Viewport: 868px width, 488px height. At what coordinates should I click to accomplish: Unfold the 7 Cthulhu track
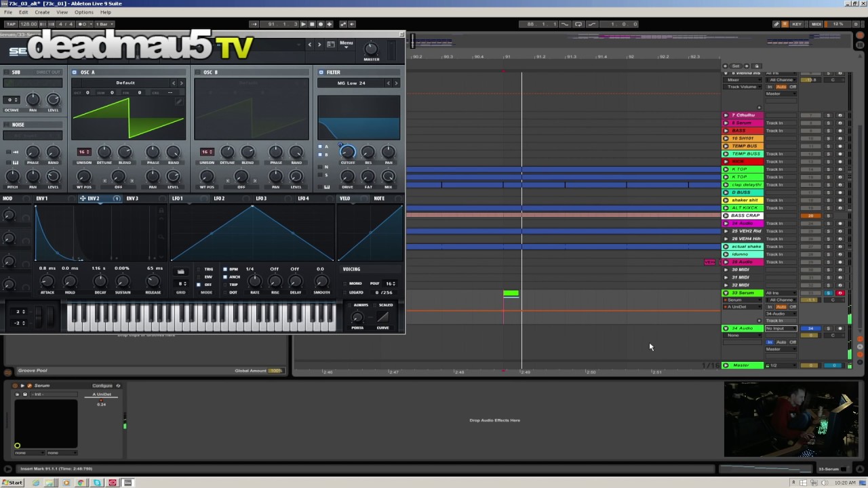[x=726, y=115]
